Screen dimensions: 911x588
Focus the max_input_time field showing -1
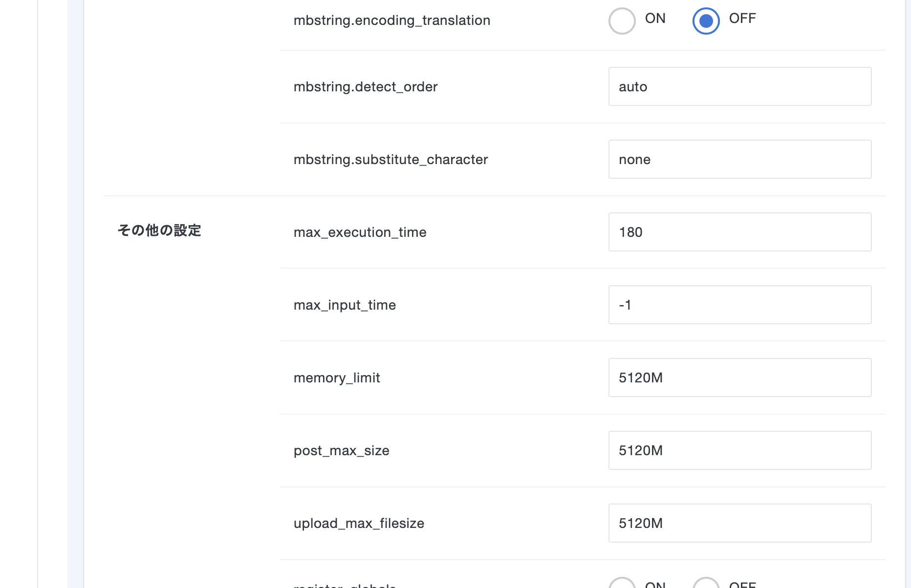(739, 305)
